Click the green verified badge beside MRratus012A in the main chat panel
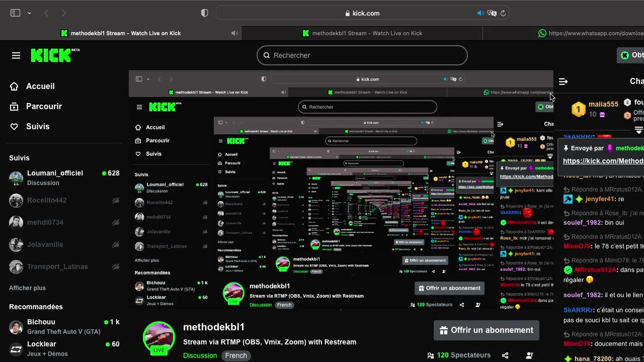Screen dimensions: 644x362 pos(568,270)
